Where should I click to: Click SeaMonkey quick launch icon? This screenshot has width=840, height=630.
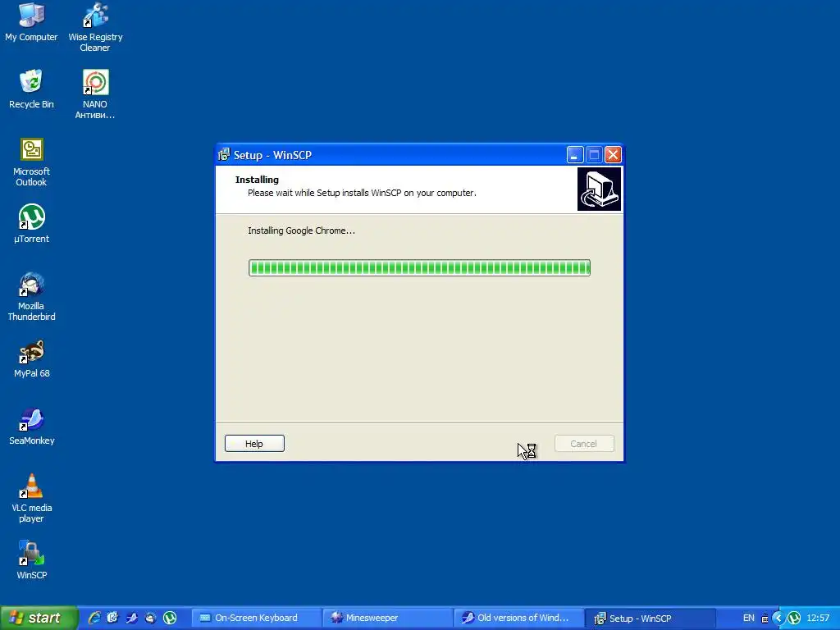(132, 618)
